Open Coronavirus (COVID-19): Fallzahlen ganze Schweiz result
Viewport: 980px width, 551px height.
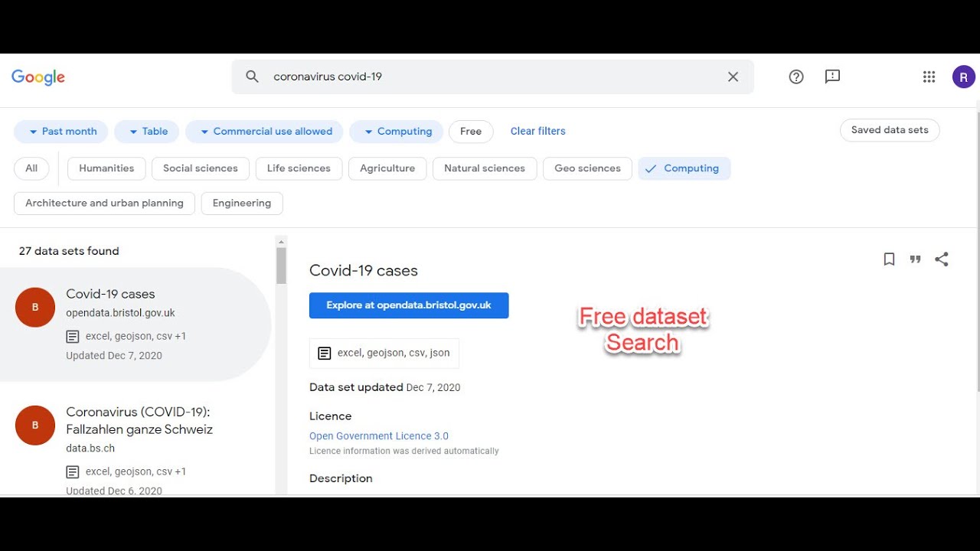point(139,421)
